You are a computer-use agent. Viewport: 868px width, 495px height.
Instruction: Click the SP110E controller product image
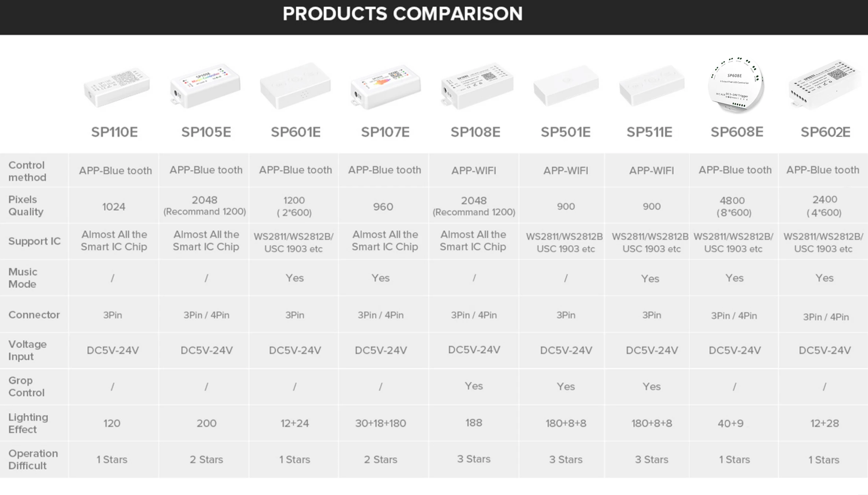[116, 87]
